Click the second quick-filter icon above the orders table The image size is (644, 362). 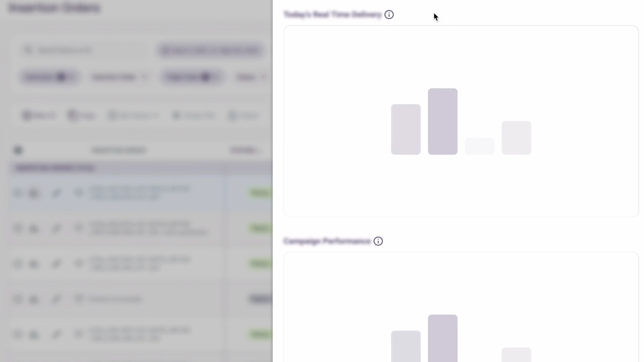pyautogui.click(x=72, y=115)
